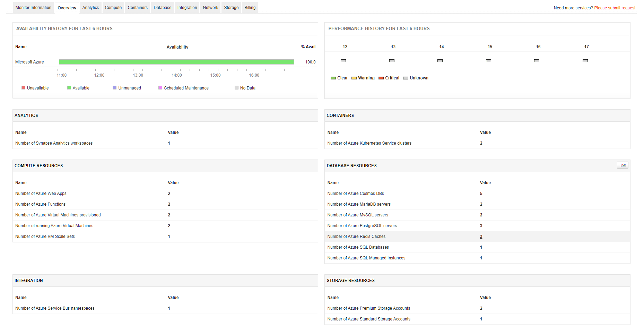
Task: Click the 16 o'clock performance status icon
Action: (x=537, y=61)
